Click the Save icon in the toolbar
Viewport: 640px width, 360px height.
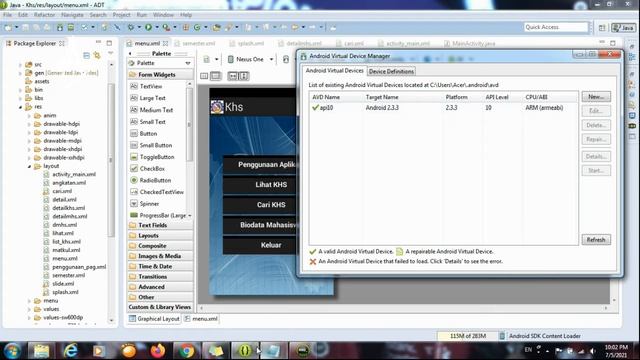pyautogui.click(x=25, y=27)
